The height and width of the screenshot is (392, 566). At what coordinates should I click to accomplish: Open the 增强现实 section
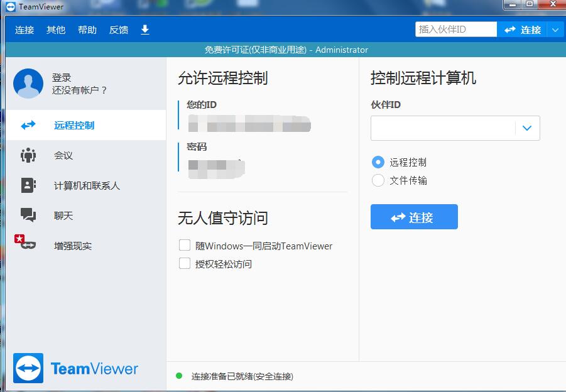[86, 246]
